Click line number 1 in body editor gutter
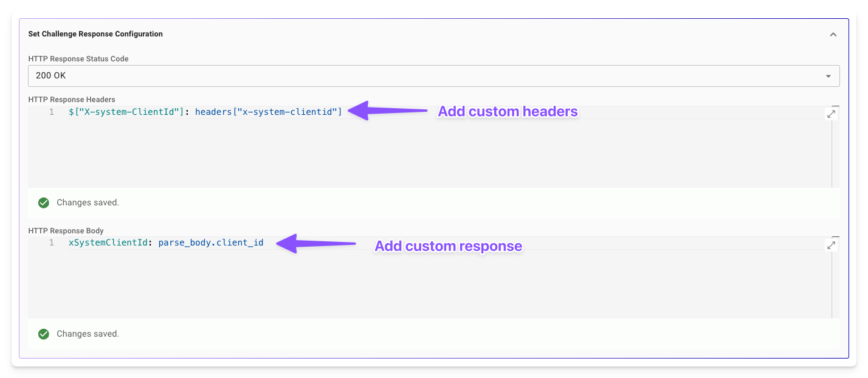868x378 pixels. tap(52, 242)
